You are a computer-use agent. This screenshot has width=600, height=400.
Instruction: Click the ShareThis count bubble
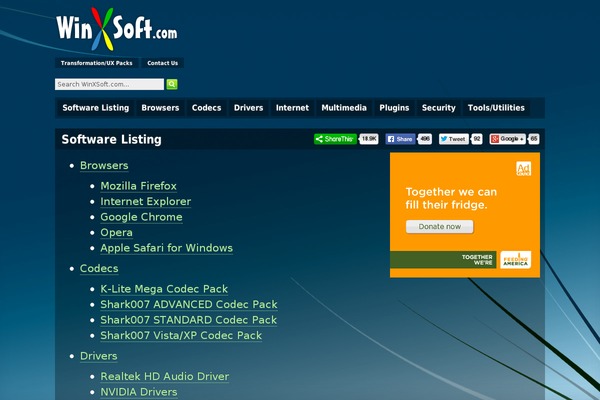(369, 139)
